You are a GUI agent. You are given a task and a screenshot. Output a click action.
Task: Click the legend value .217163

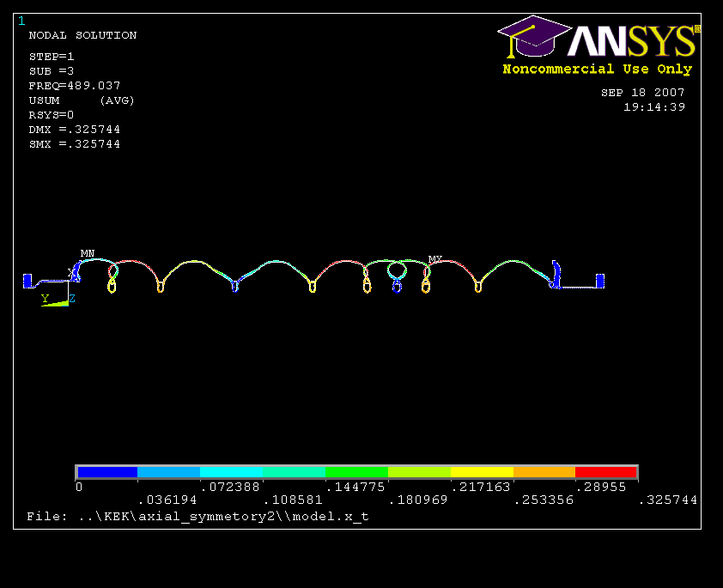click(481, 487)
